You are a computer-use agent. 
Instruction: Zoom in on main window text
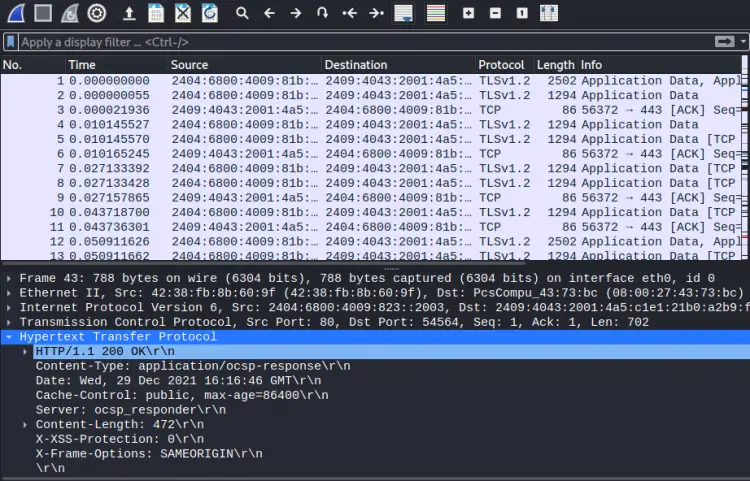tap(469, 13)
